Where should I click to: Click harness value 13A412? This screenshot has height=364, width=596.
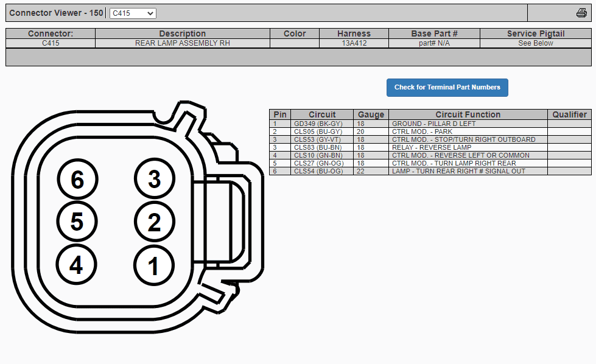pyautogui.click(x=354, y=43)
